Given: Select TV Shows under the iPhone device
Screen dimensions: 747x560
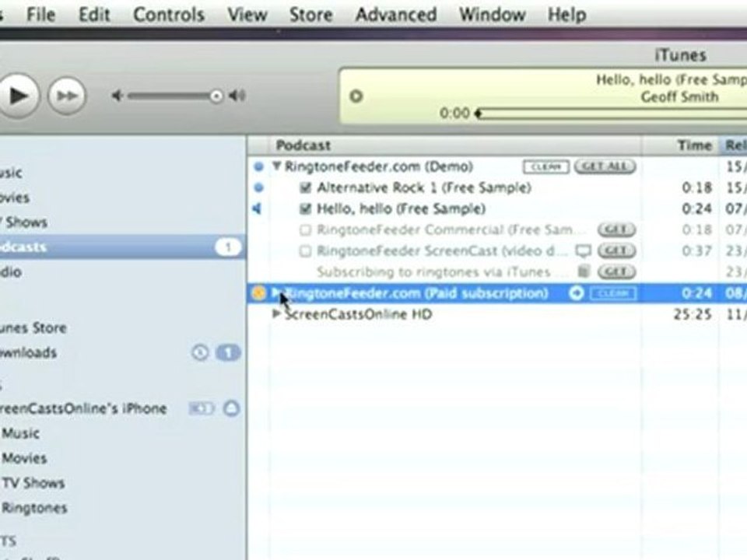Looking at the screenshot, I should [33, 483].
